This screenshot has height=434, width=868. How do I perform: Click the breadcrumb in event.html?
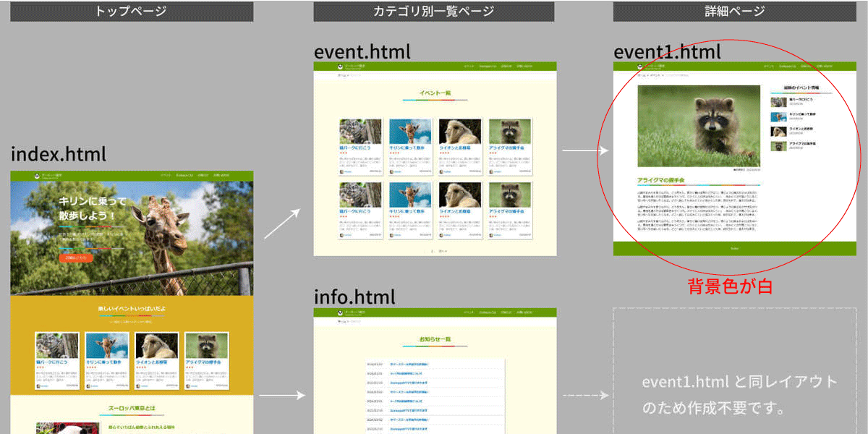click(x=349, y=75)
